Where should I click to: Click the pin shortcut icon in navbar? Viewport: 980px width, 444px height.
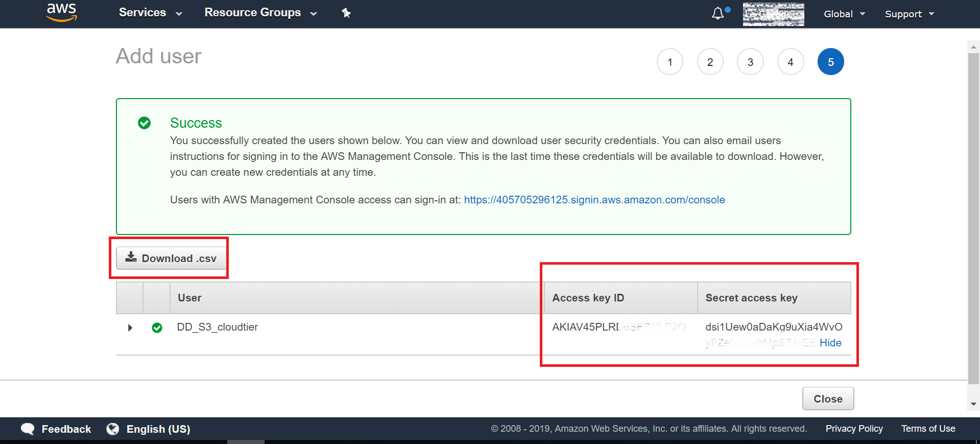click(x=346, y=13)
